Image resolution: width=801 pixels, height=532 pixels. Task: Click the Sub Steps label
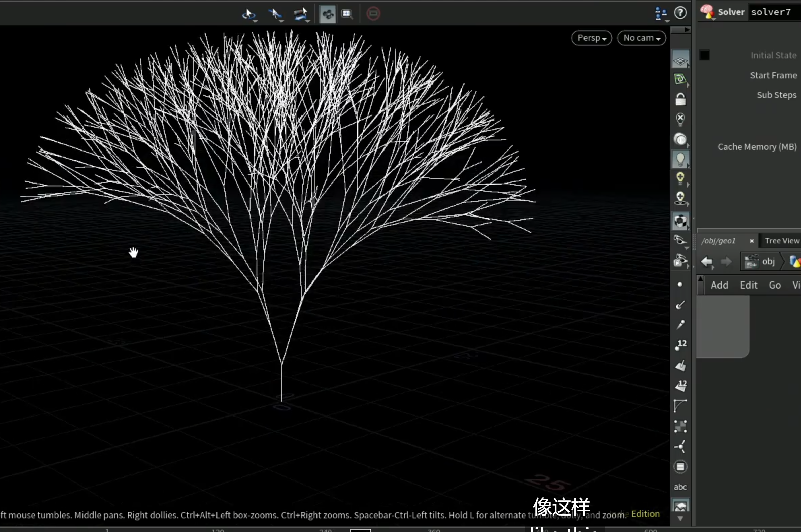(776, 95)
